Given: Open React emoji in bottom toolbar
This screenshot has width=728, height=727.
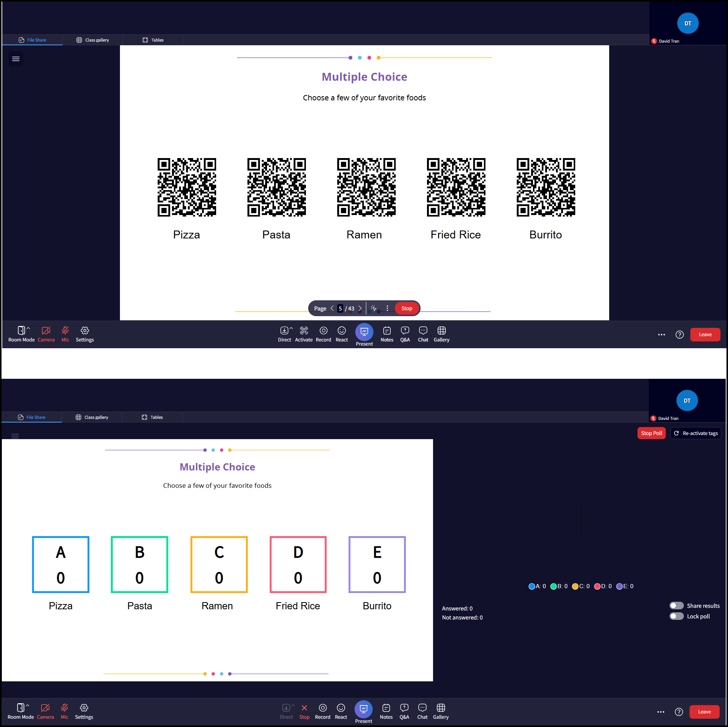Looking at the screenshot, I should click(x=341, y=712).
